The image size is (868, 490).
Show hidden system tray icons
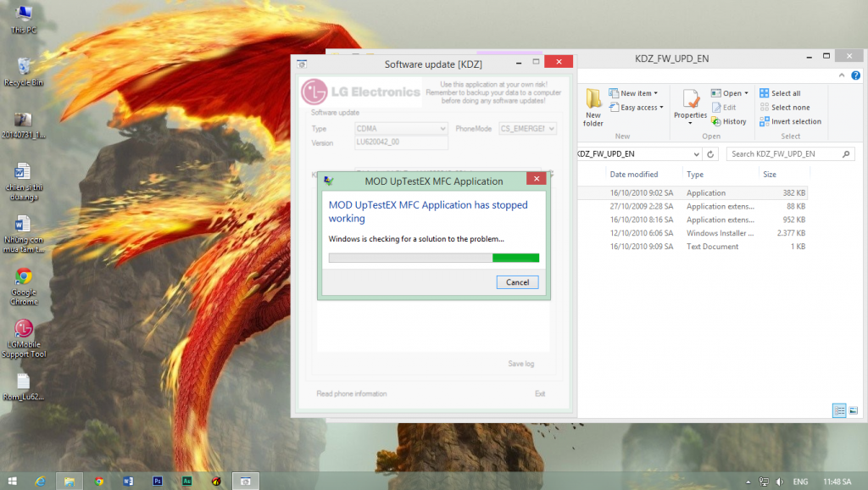click(748, 482)
